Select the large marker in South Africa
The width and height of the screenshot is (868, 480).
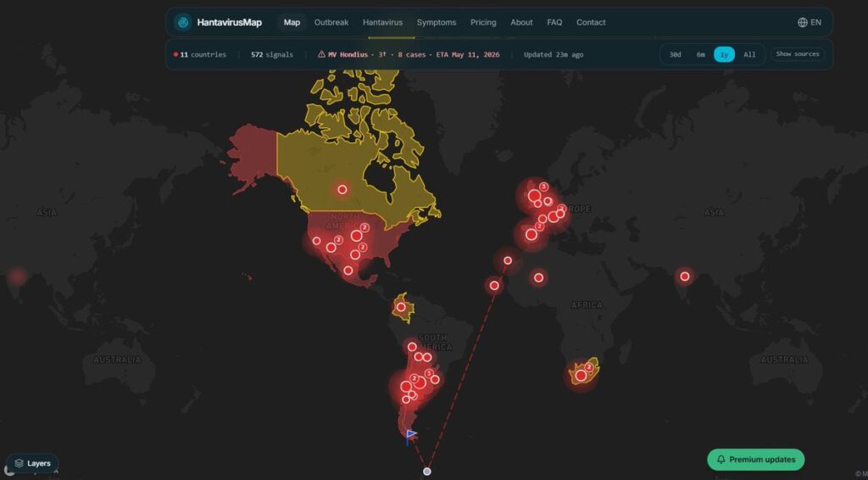(x=581, y=376)
